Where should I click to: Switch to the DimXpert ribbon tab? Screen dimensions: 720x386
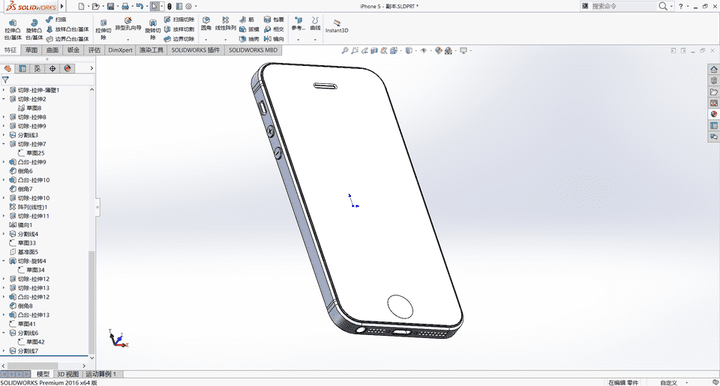120,50
